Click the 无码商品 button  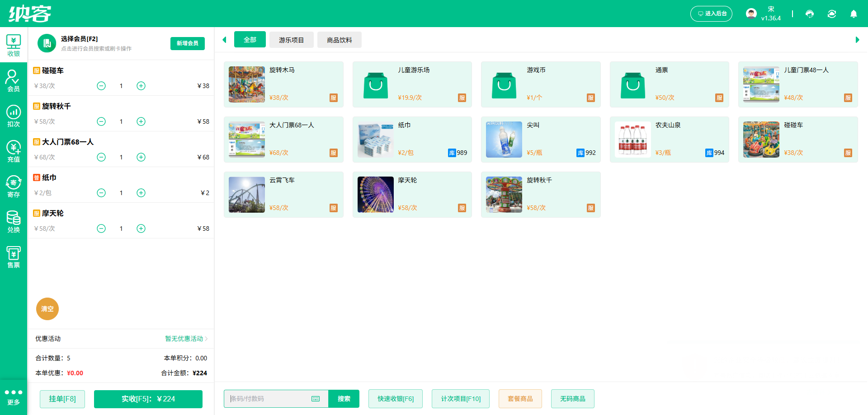(573, 399)
